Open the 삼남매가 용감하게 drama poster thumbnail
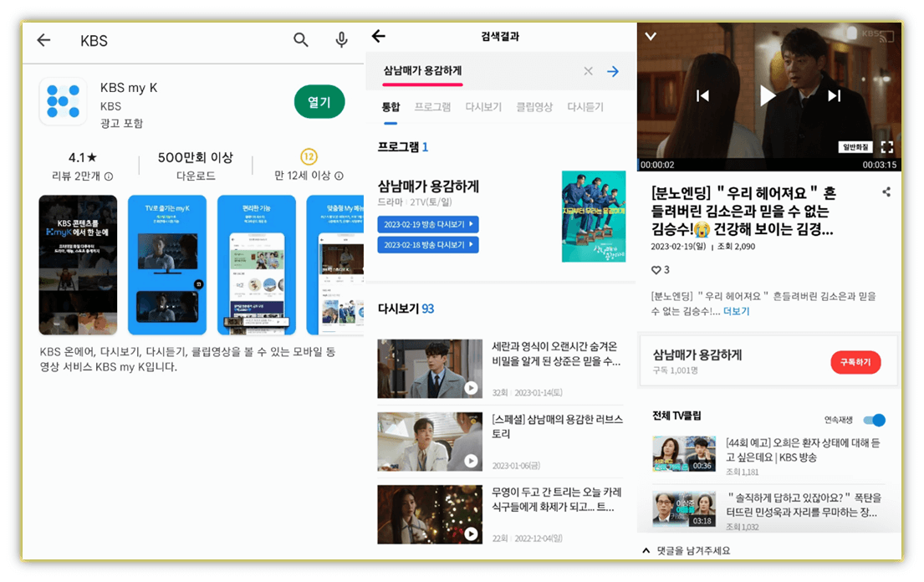Viewport: 924px width, 582px height. pos(594,217)
